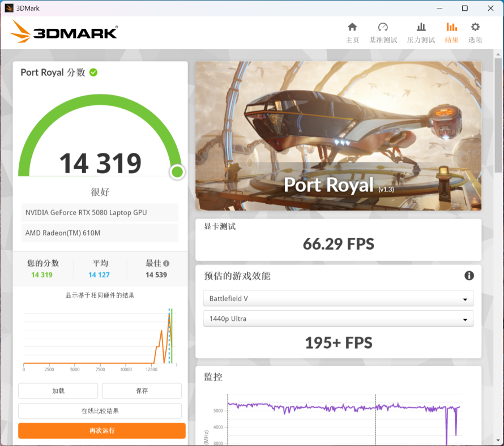
Task: Click the 195+ FPS estimate
Action: [339, 342]
